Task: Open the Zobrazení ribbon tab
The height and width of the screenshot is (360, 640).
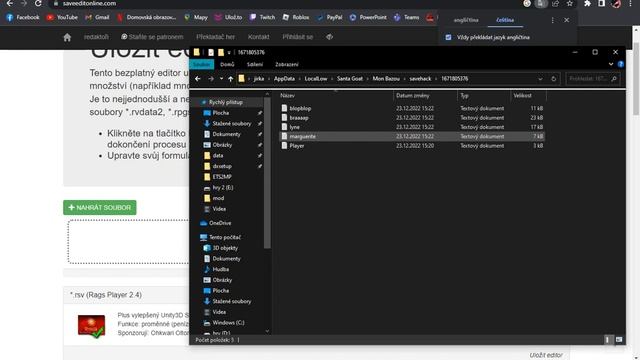Action: coord(287,64)
